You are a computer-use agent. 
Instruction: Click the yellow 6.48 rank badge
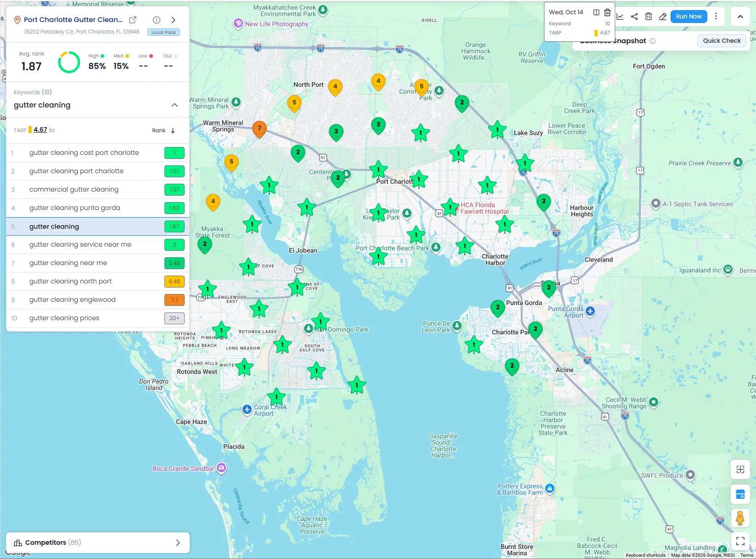tap(175, 282)
